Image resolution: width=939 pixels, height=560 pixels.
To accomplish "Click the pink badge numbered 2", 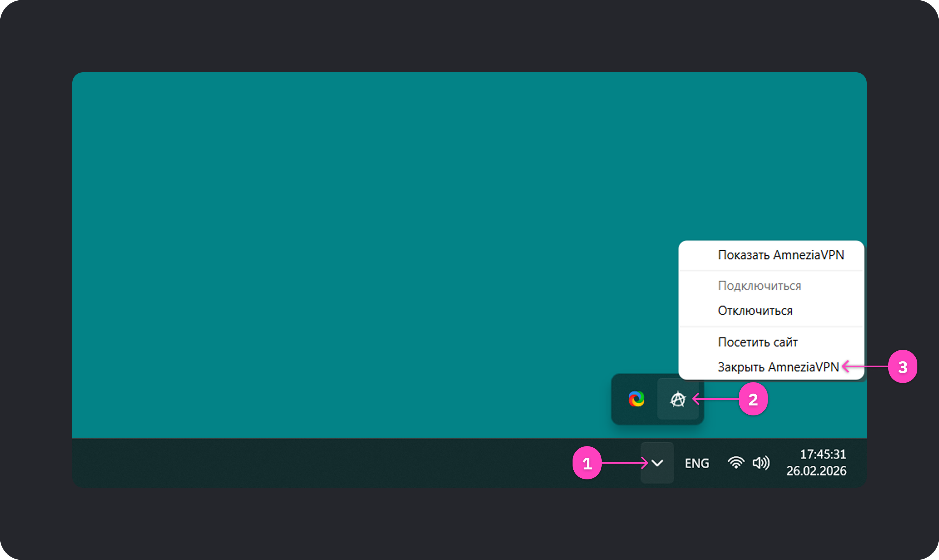I will [753, 399].
